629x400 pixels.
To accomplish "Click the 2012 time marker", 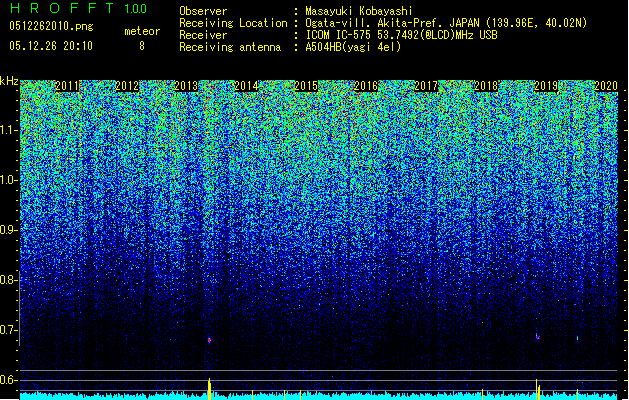I will pyautogui.click(x=127, y=86).
